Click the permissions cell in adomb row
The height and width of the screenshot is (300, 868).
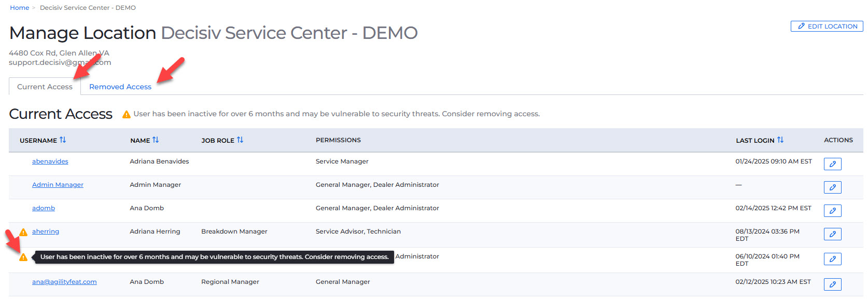(377, 208)
